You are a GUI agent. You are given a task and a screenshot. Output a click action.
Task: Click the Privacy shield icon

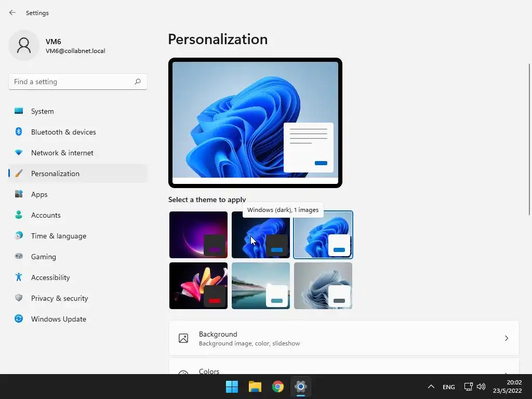click(19, 298)
